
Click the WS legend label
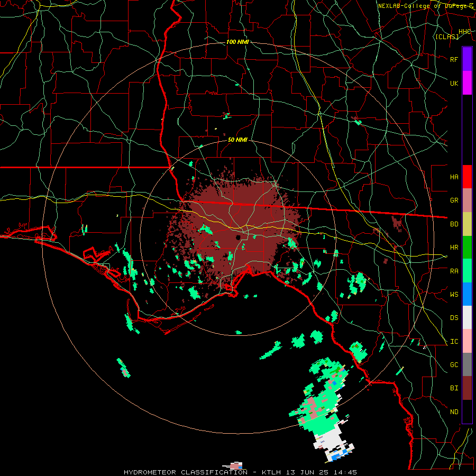point(454,295)
